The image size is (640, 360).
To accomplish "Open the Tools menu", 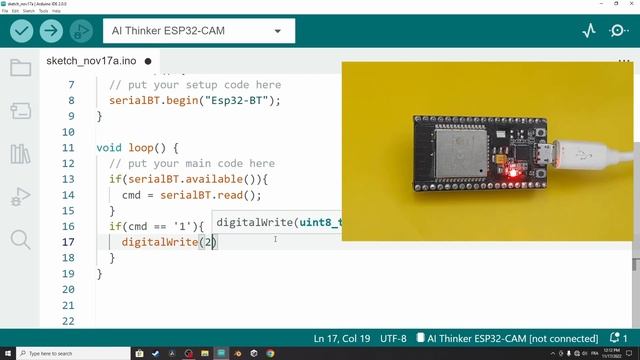I will click(43, 11).
